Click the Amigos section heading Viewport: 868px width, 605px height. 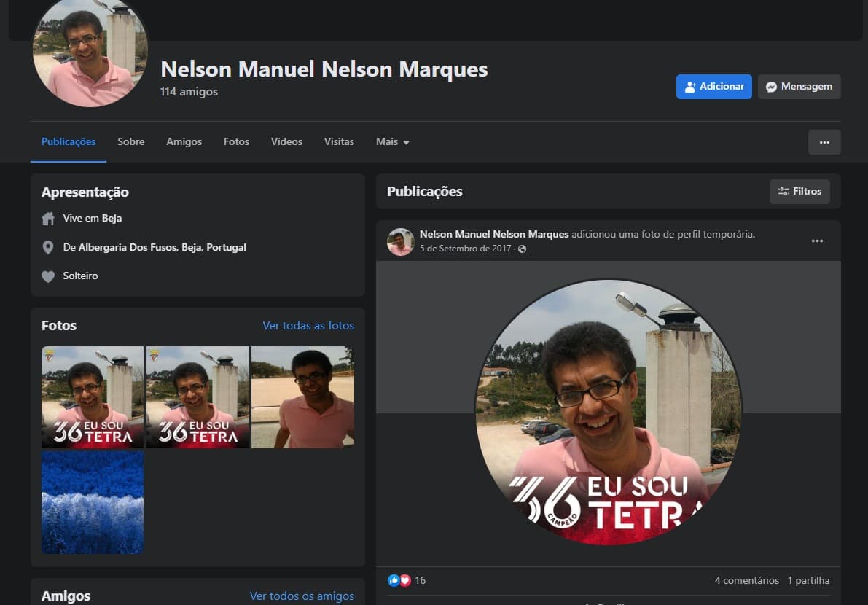point(66,596)
